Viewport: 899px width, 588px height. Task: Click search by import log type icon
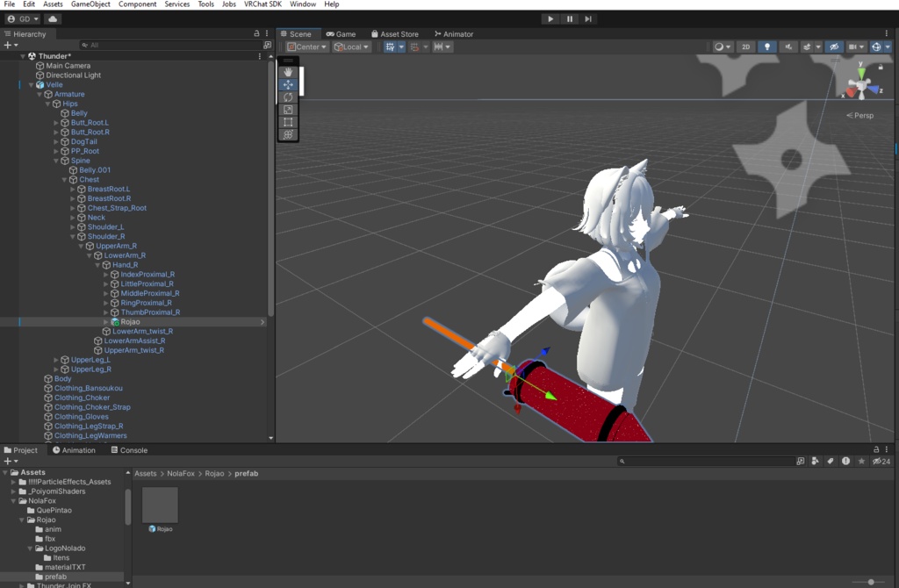[845, 461]
